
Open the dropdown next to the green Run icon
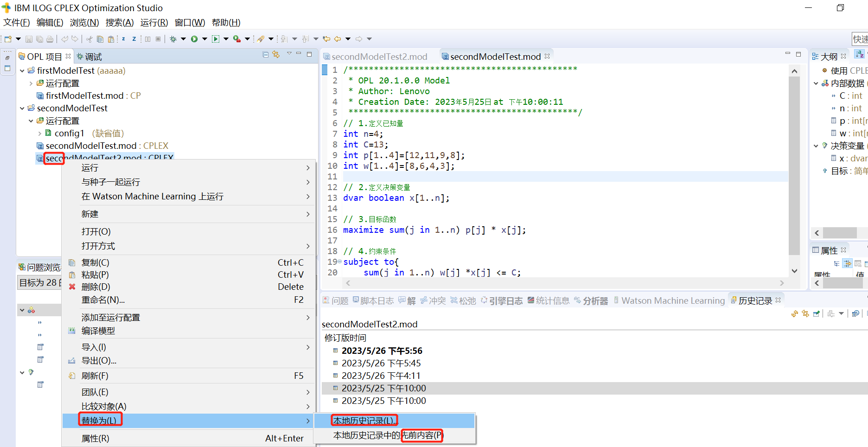204,39
